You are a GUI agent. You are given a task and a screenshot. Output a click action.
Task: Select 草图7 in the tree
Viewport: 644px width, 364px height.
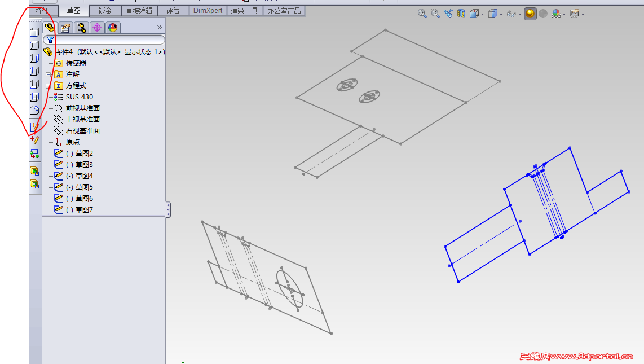(80, 209)
